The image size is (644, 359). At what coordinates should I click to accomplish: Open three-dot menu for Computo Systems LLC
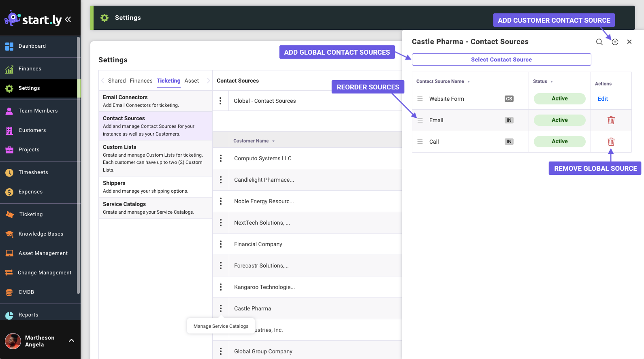tap(221, 158)
